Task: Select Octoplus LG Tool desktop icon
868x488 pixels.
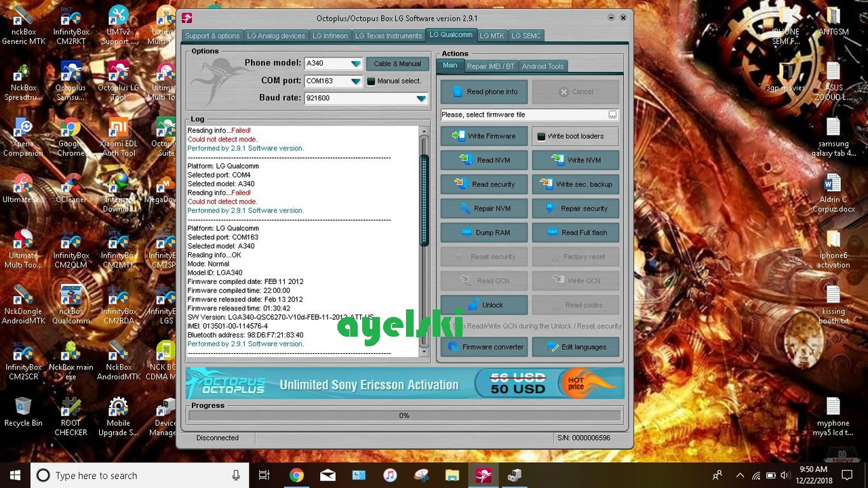Action: (119, 82)
